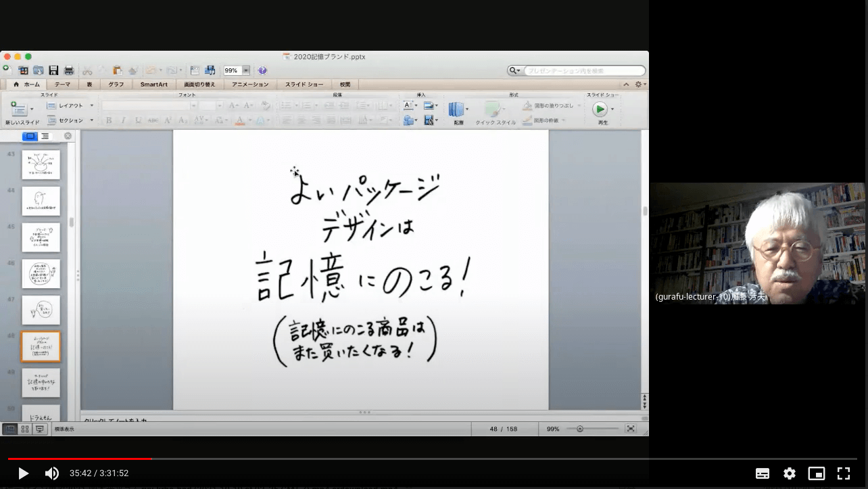Open the SmartArt ribbon tab
The width and height of the screenshot is (868, 489).
(153, 85)
